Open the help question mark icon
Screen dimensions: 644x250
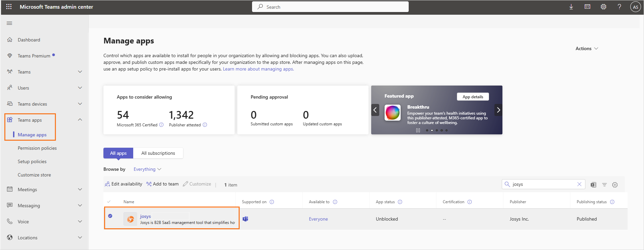point(620,7)
